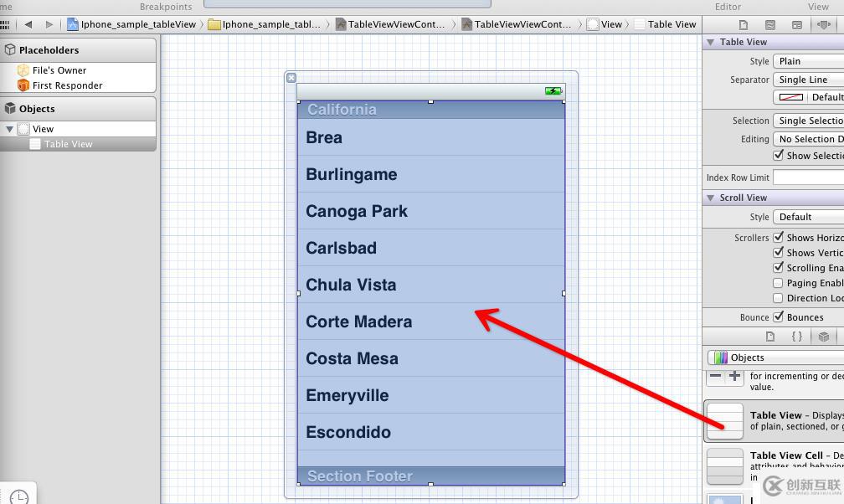Open the File inspector page icon
The image size is (844, 504).
[744, 25]
